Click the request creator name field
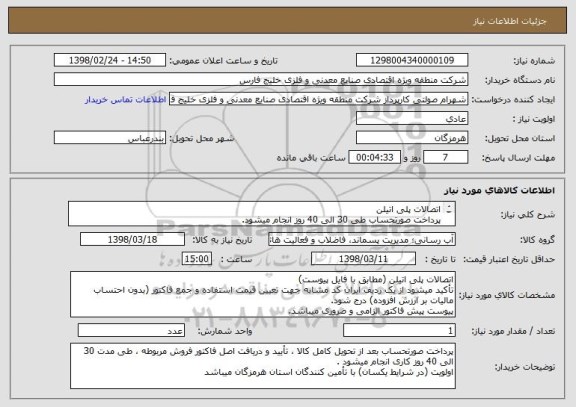 (x=318, y=99)
